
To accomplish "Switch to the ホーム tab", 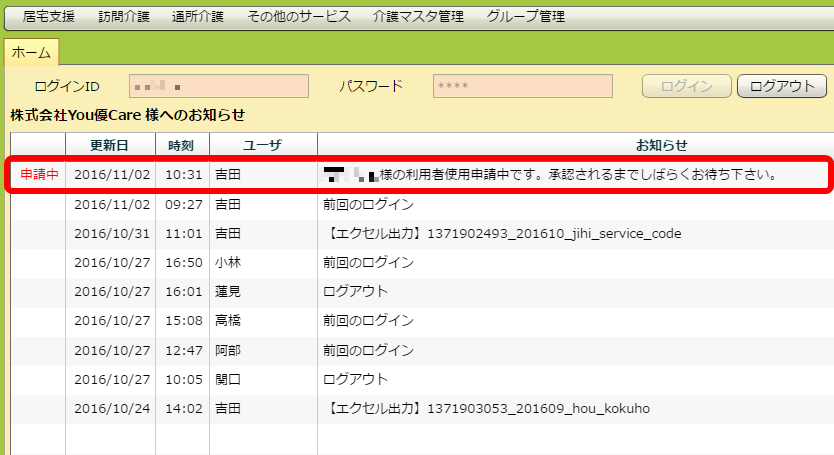I will point(31,53).
